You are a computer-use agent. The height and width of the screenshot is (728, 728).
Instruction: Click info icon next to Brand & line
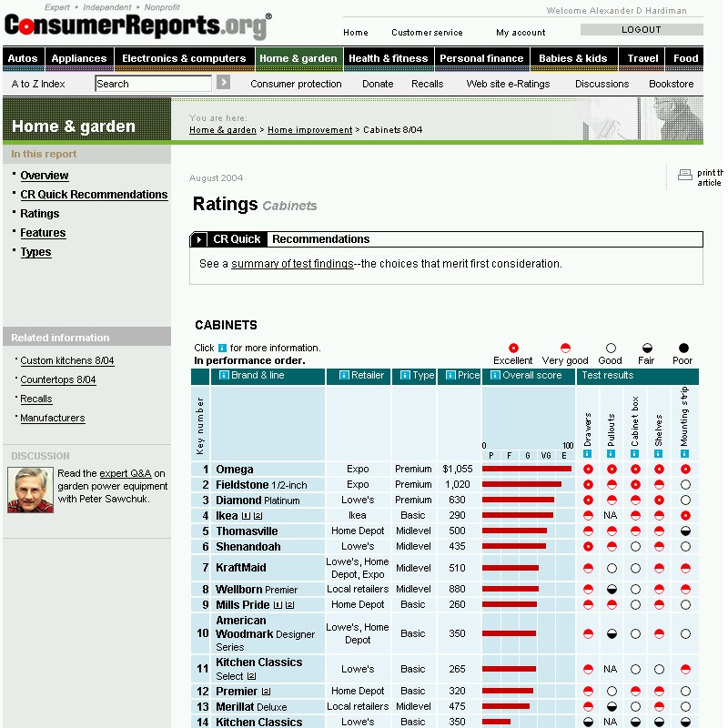224,375
